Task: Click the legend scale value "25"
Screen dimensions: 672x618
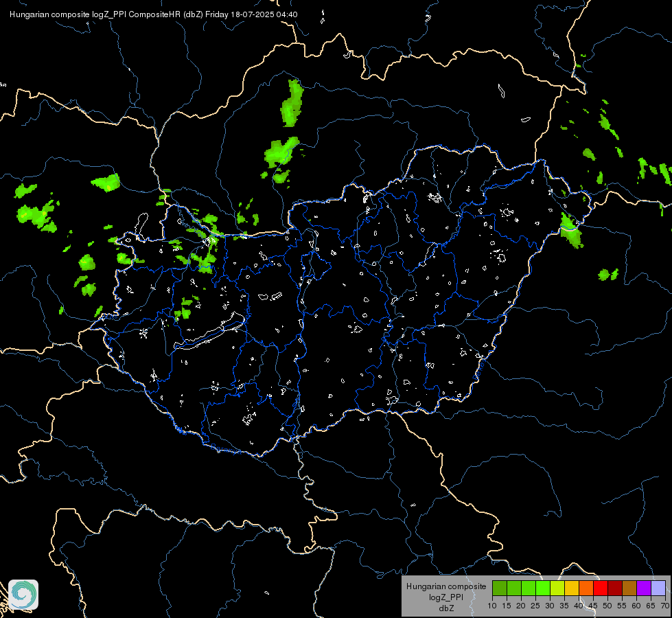Action: tap(535, 606)
